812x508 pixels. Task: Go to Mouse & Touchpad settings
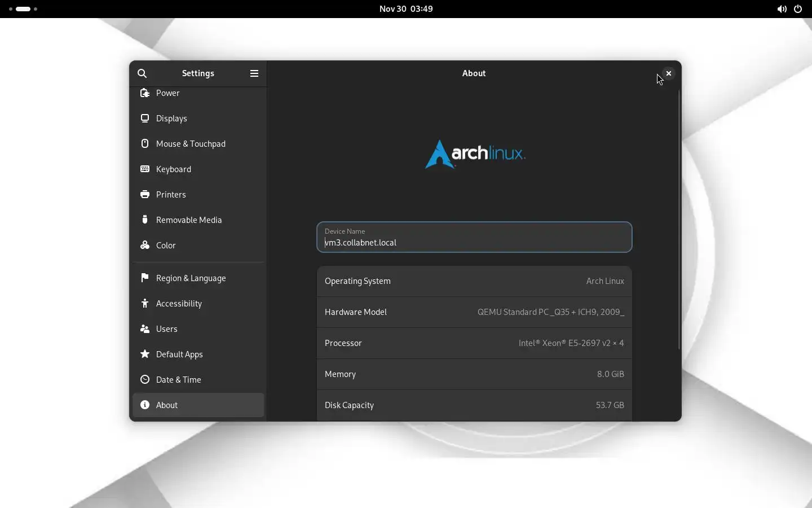(198, 144)
